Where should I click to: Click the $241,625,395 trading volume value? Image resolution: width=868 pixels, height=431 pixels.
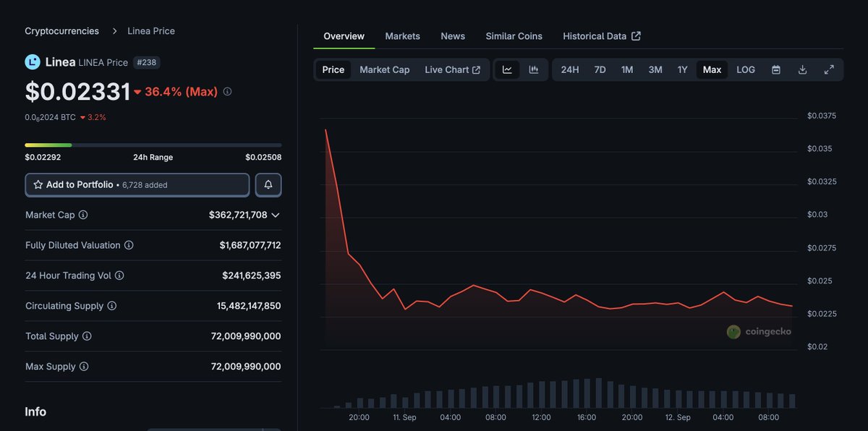point(252,276)
